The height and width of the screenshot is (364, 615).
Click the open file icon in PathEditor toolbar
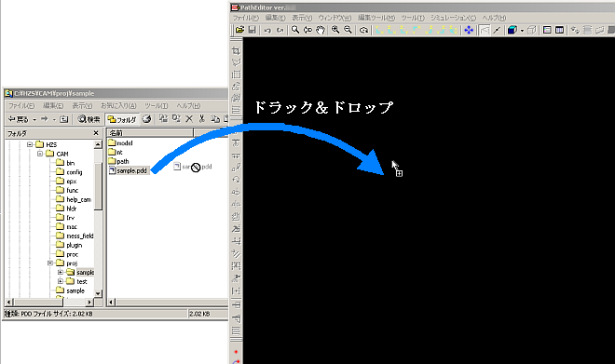(x=239, y=30)
